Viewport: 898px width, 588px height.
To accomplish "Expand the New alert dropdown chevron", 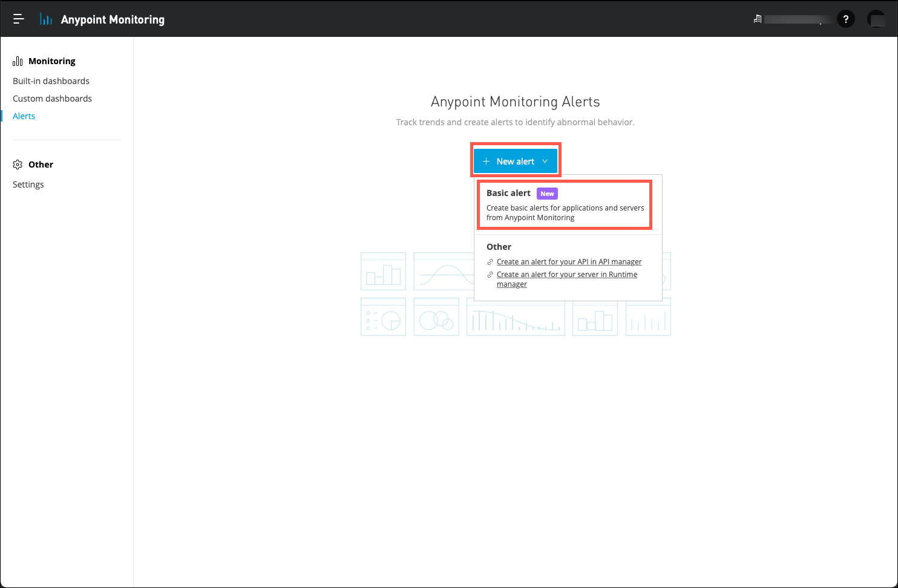I will (x=545, y=162).
